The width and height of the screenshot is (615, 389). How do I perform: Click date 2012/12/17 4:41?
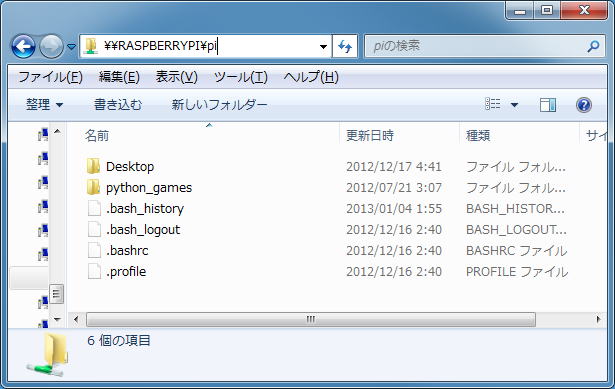[394, 167]
